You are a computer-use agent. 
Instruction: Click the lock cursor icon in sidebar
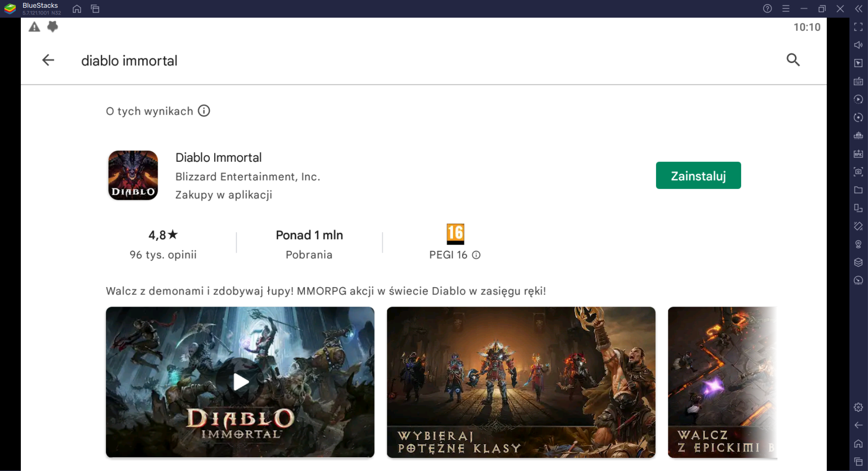coord(858,63)
